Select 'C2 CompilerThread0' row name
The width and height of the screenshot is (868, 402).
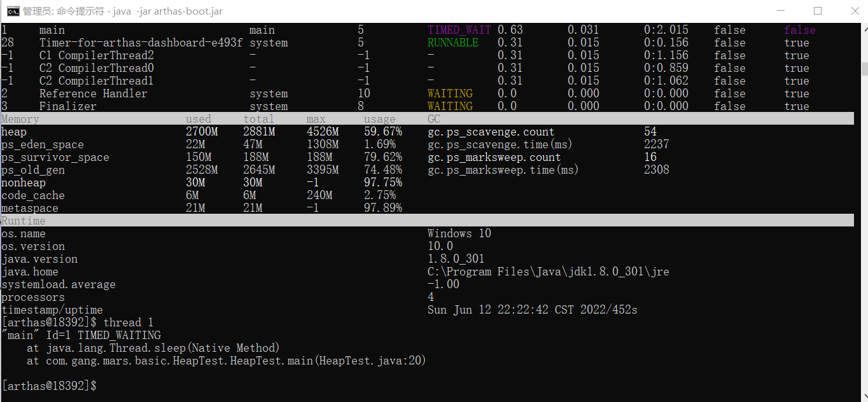click(x=97, y=68)
